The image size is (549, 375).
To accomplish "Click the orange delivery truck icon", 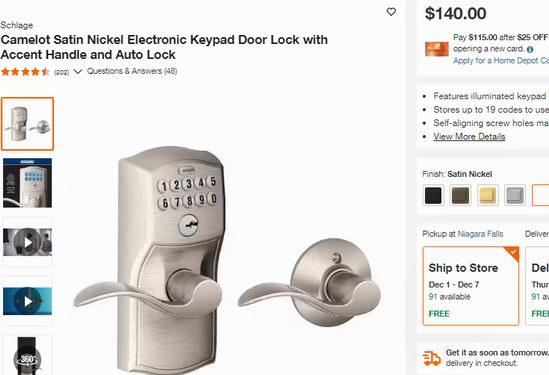I will pyautogui.click(x=431, y=359).
